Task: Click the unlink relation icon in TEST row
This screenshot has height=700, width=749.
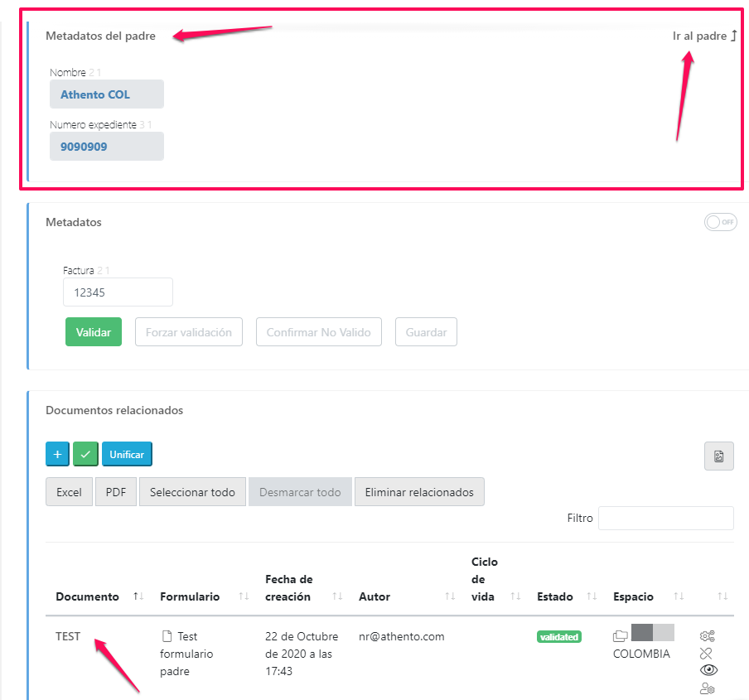Action: pos(706,654)
